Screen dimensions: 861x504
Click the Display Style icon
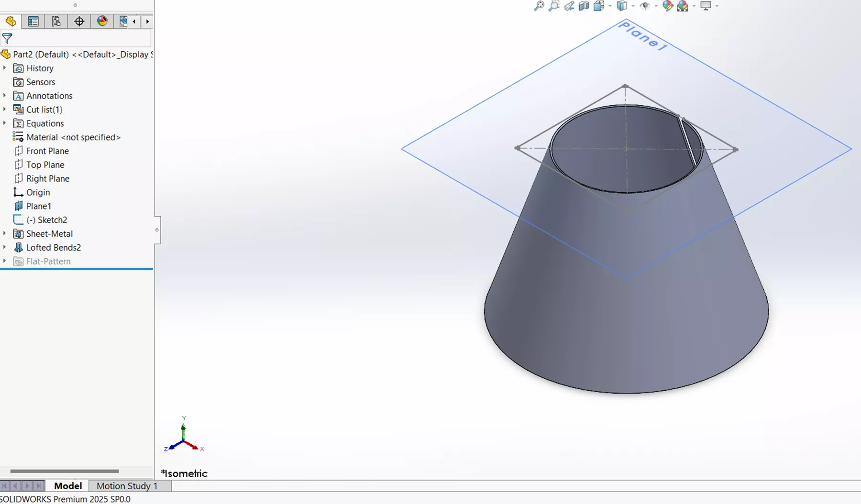(622, 6)
